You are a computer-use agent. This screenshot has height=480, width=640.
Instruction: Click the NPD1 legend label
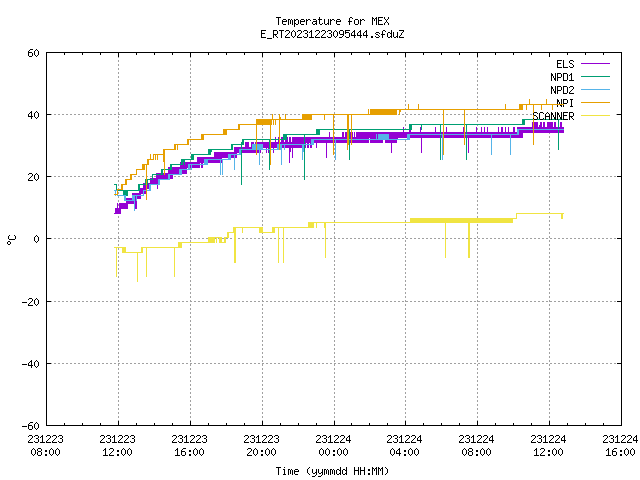pyautogui.click(x=562, y=77)
